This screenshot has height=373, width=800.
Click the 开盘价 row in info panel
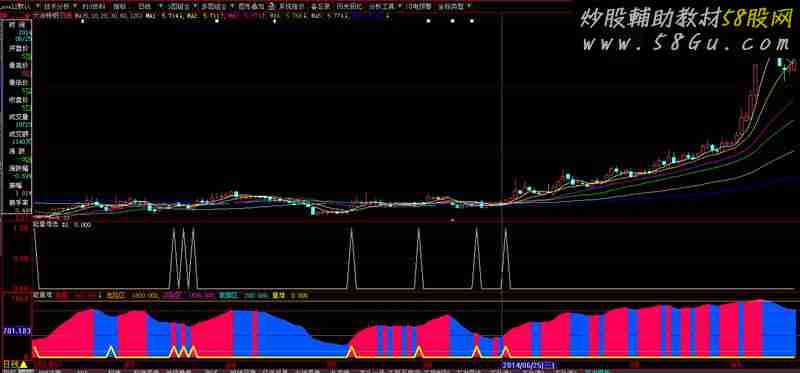(19, 53)
